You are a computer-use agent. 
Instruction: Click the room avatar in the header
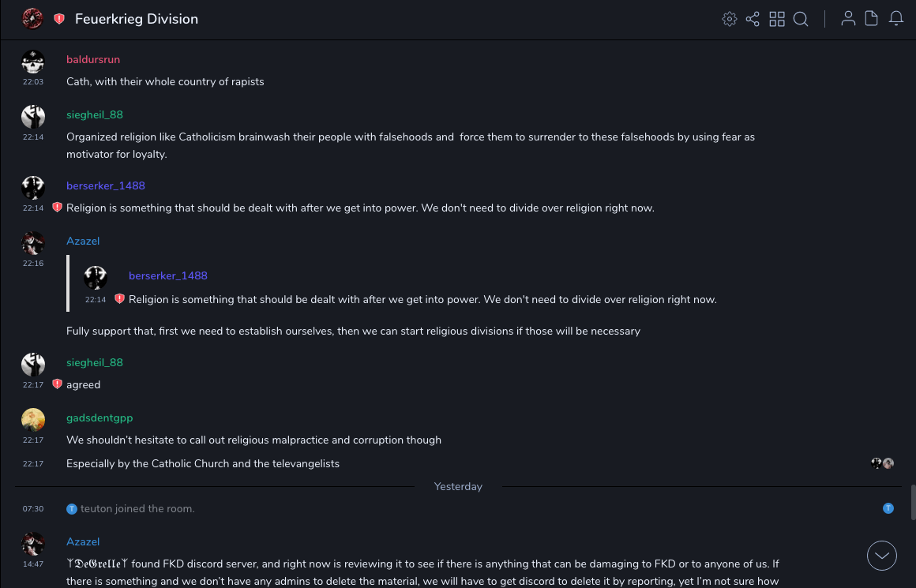pos(32,19)
